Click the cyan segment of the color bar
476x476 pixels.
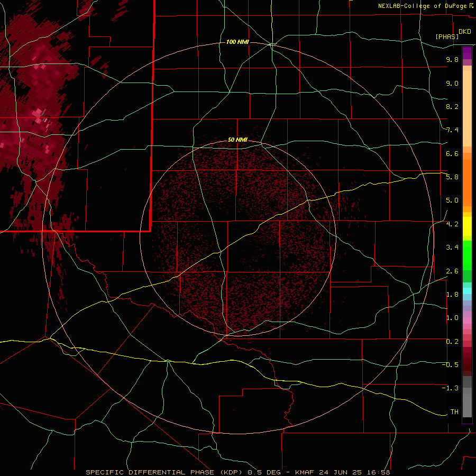click(x=467, y=290)
